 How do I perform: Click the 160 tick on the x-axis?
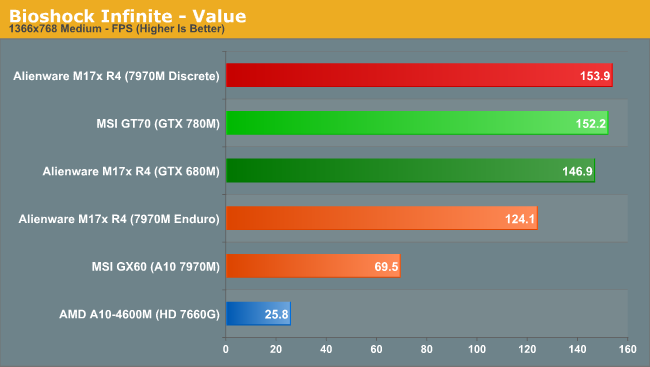click(628, 349)
